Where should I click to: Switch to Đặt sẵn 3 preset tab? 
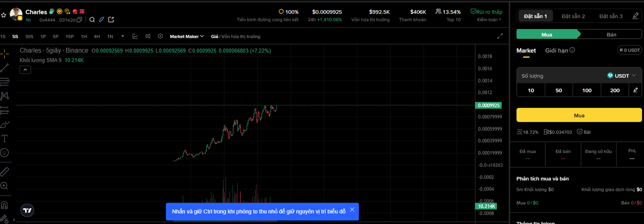(611, 16)
